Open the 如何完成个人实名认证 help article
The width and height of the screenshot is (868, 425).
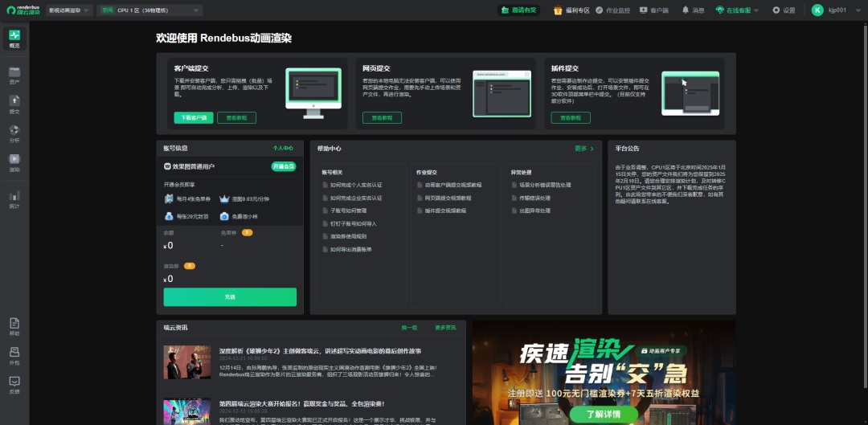[355, 185]
